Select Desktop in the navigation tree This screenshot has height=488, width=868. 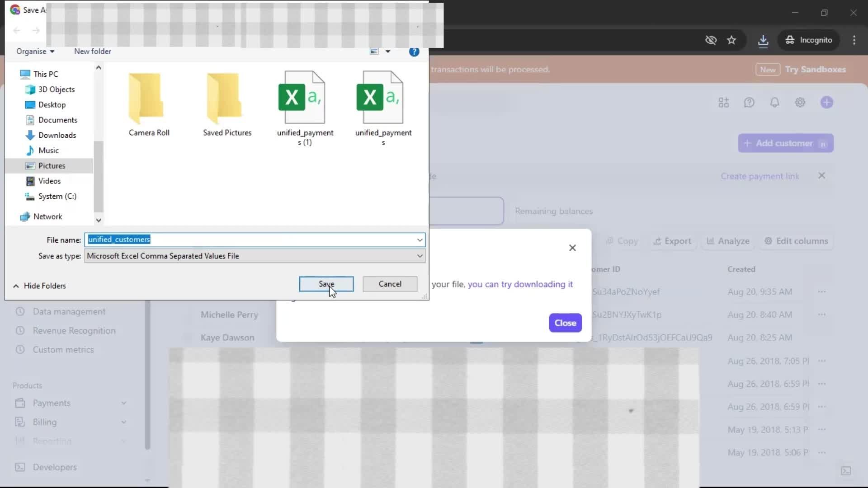52,104
